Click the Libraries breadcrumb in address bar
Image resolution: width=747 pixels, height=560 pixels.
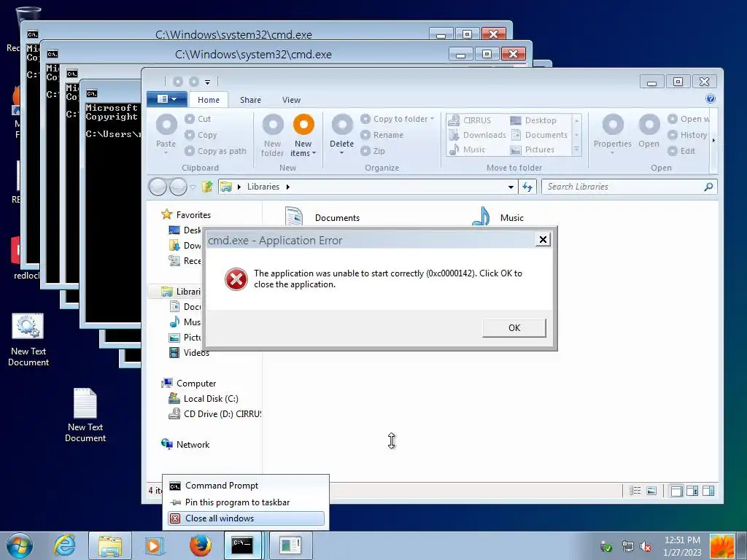coord(263,187)
